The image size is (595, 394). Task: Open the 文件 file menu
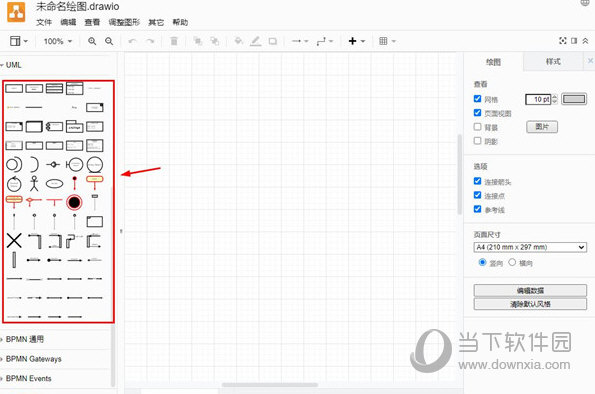[44, 22]
